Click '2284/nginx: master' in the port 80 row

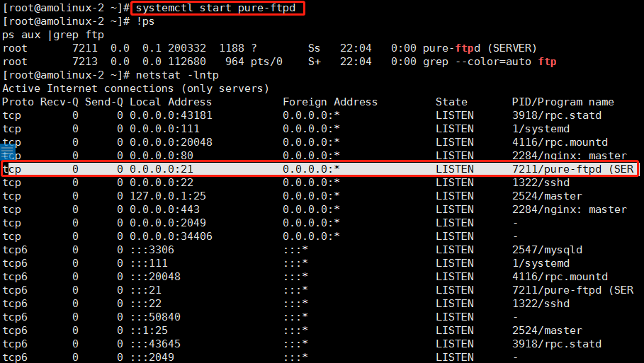tap(569, 156)
